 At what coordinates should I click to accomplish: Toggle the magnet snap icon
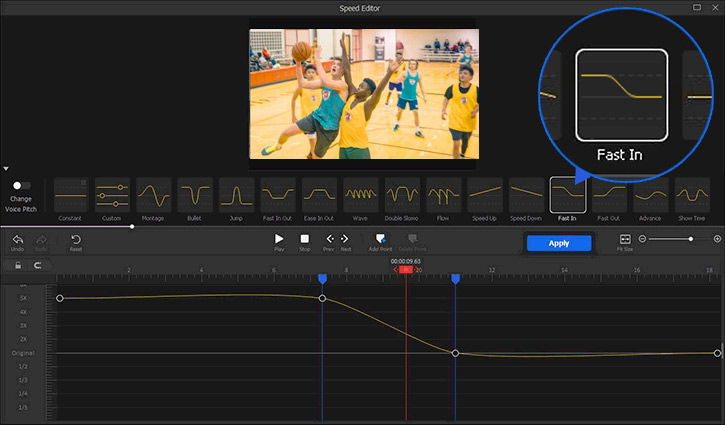pyautogui.click(x=38, y=265)
